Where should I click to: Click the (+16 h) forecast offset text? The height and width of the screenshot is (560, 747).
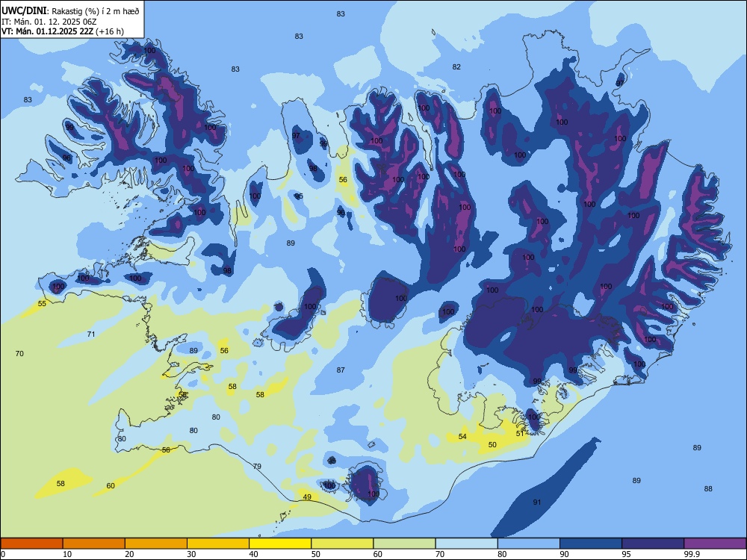coord(110,31)
